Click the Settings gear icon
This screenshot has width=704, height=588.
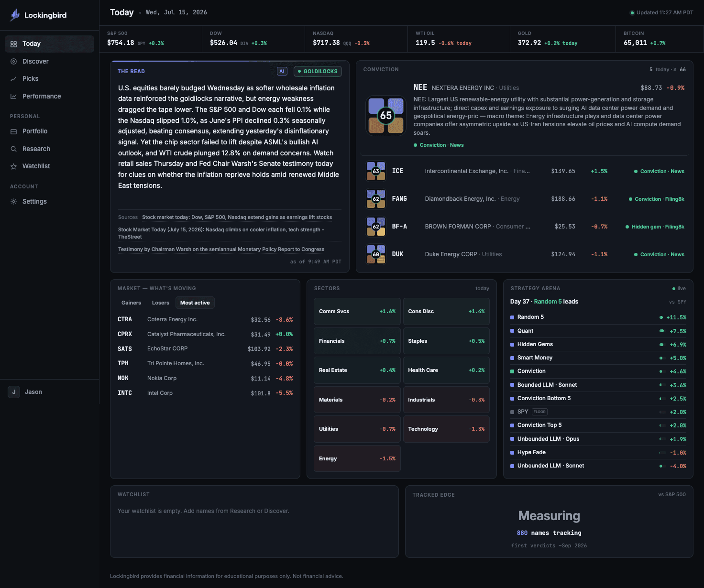(x=13, y=201)
